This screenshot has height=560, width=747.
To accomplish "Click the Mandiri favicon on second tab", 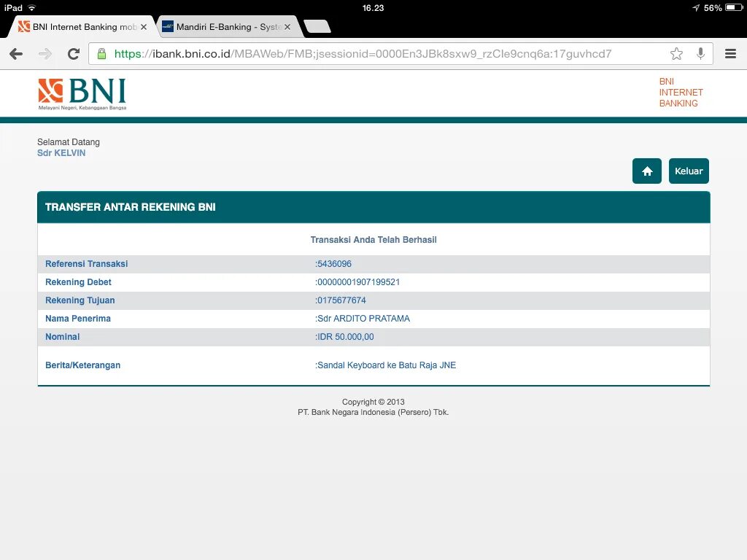I will tap(168, 27).
